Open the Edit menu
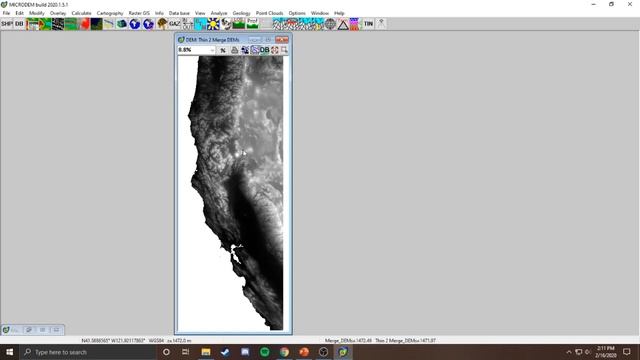This screenshot has height=360, width=640. pyautogui.click(x=19, y=13)
